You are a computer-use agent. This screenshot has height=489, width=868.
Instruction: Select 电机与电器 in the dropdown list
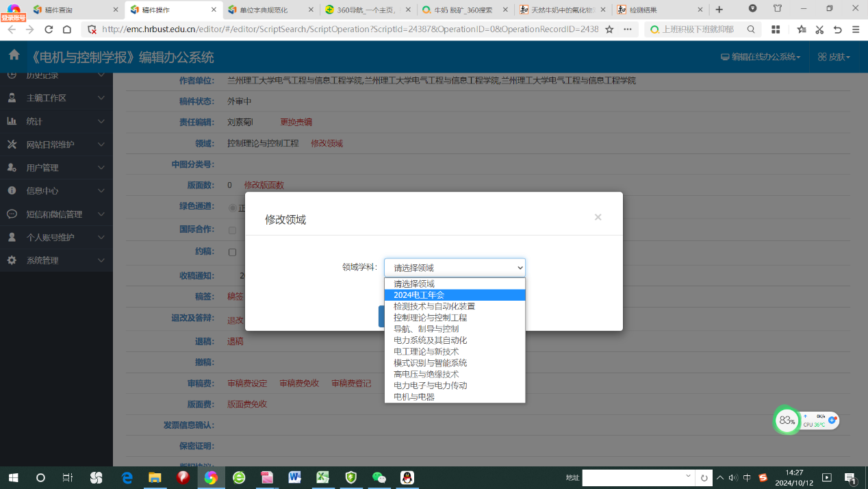414,397
